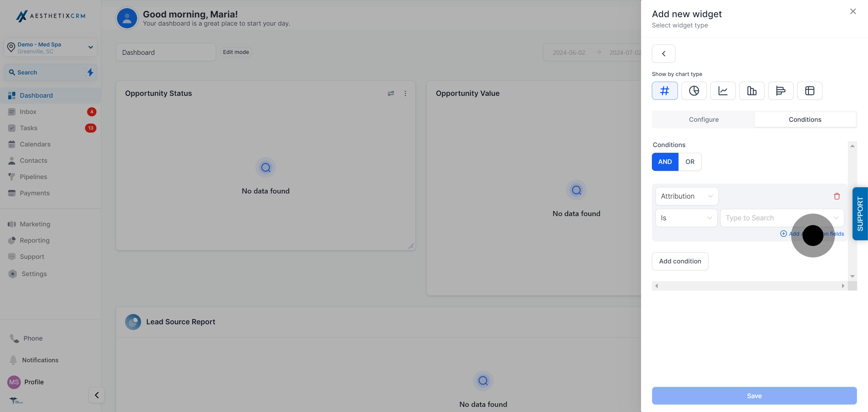Switch conditions logic to OR

pos(690,162)
